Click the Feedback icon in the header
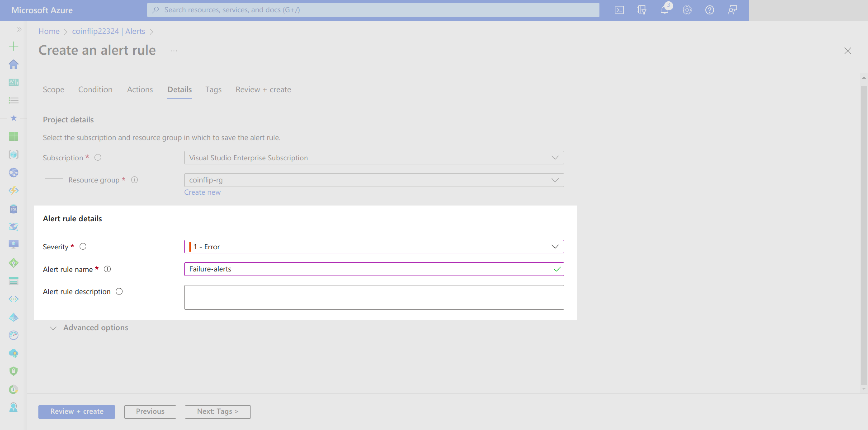This screenshot has width=868, height=430. pos(732,10)
